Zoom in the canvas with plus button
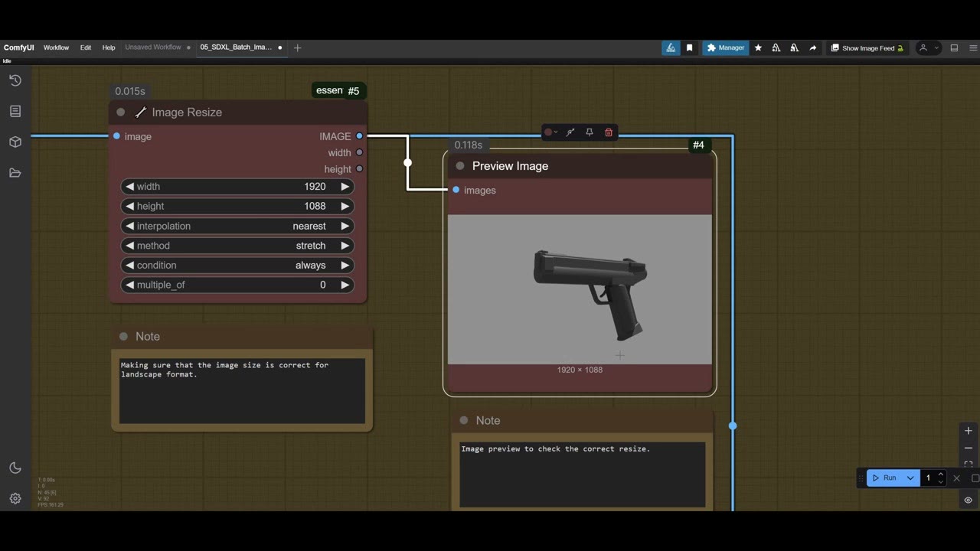The height and width of the screenshot is (551, 980). (968, 431)
